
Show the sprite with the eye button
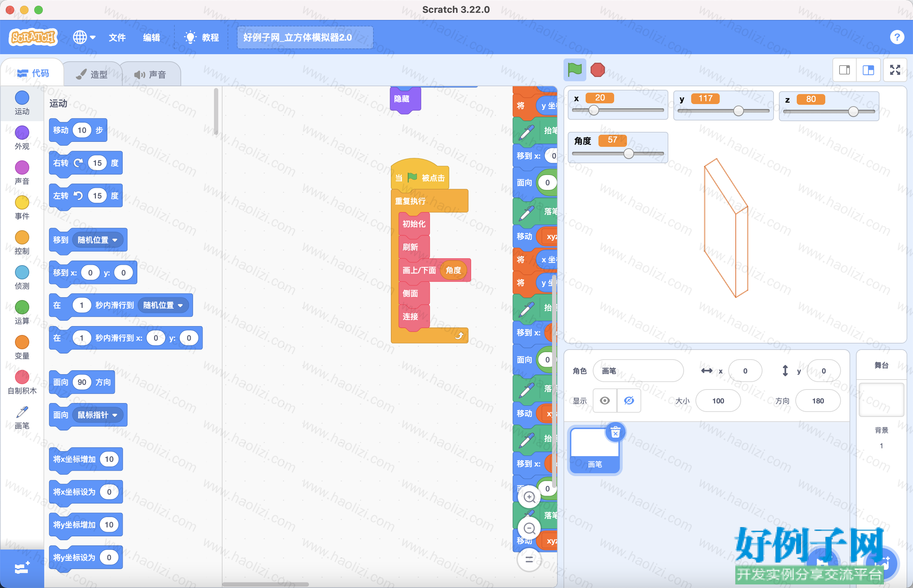point(605,401)
